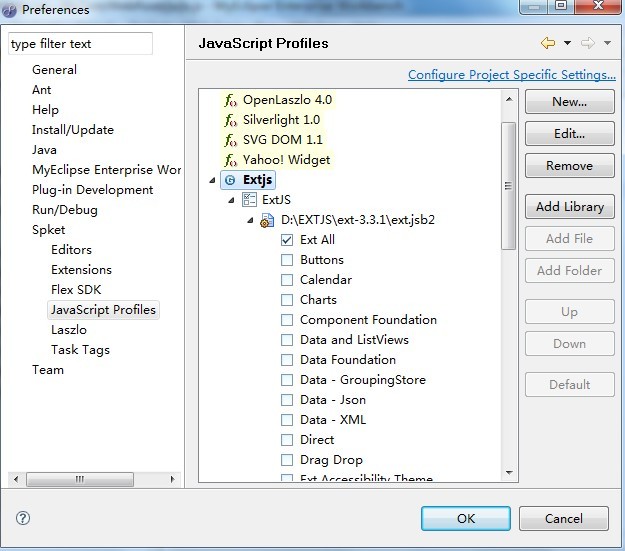Select the Team category
This screenshot has width=625, height=551.
coord(48,370)
